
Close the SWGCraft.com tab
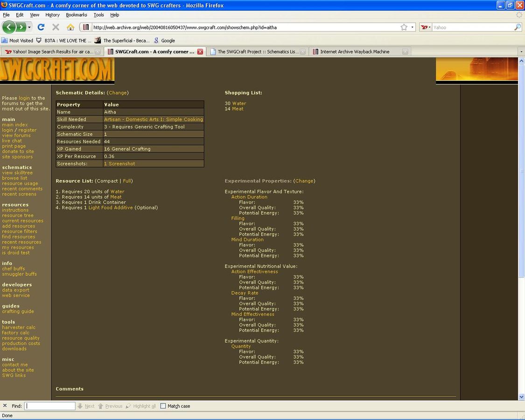coord(200,52)
